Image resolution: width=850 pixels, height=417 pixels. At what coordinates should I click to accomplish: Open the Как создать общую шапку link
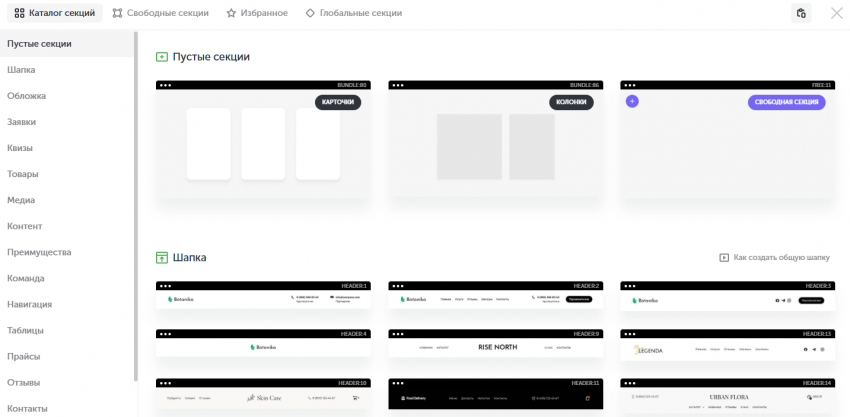coord(781,257)
